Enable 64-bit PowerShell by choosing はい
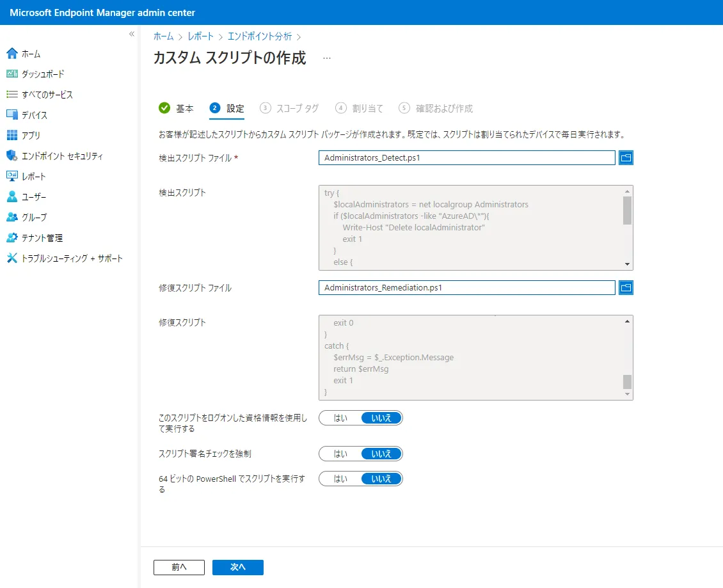 pyautogui.click(x=340, y=479)
